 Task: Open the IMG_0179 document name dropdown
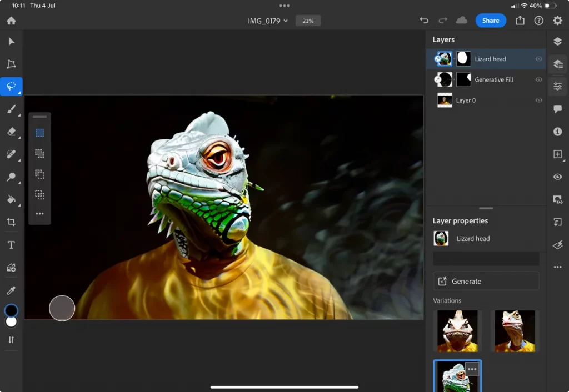[268, 20]
